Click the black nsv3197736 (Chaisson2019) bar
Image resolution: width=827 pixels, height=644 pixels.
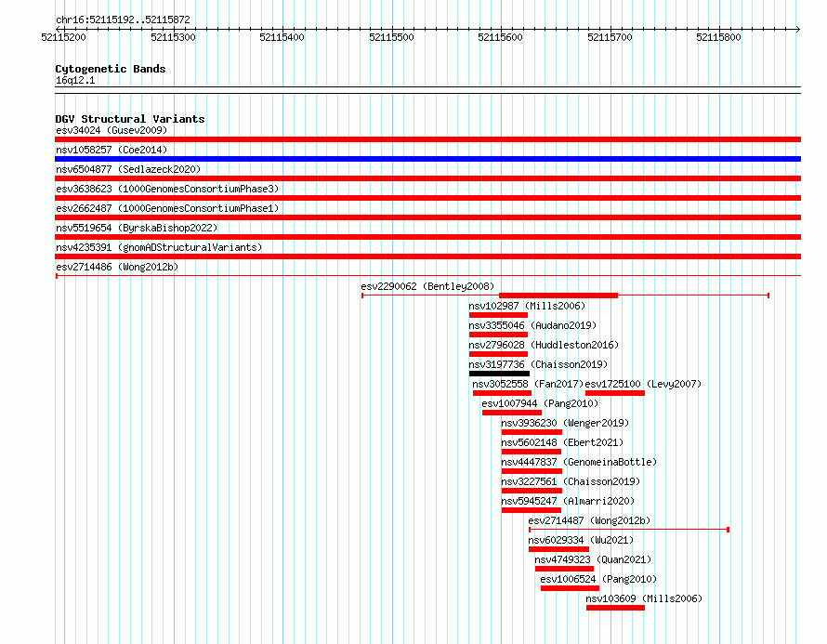(x=499, y=374)
